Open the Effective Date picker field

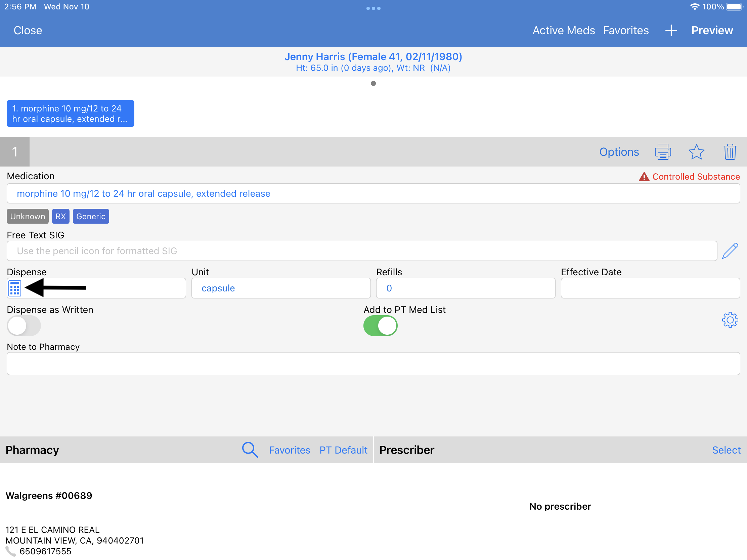pos(650,288)
